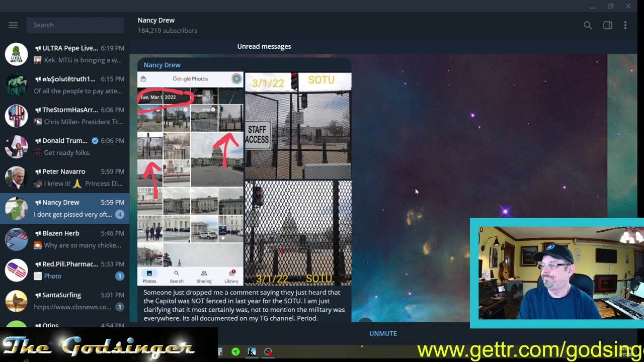The image size is (644, 362).
Task: Click 'Kek. MTG is bringing a w...' preview
Action: (x=83, y=60)
